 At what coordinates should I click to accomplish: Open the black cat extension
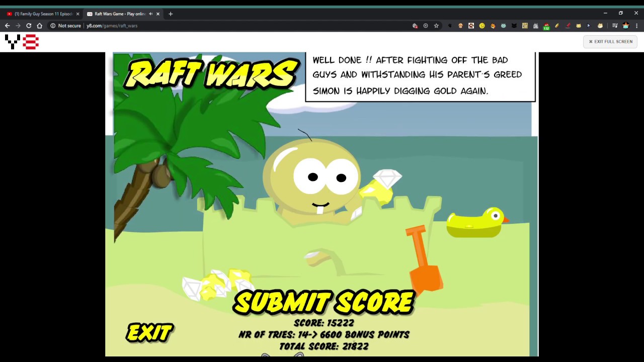pos(514,26)
